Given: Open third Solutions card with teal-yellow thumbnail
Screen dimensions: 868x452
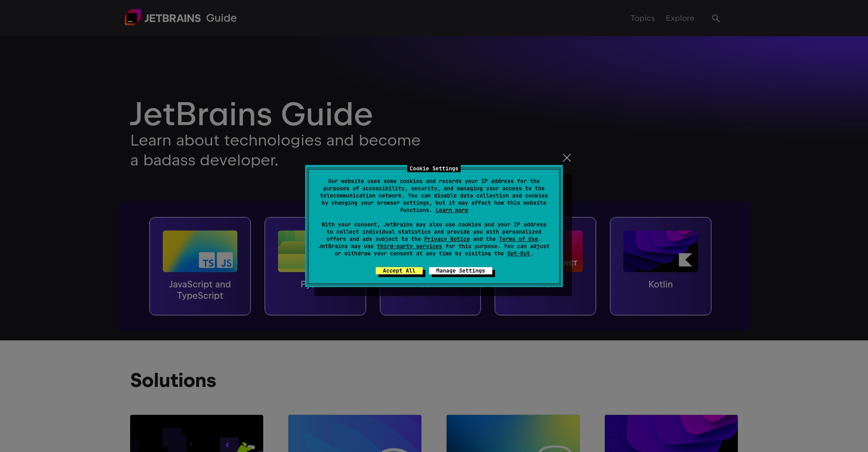Looking at the screenshot, I should (513, 433).
